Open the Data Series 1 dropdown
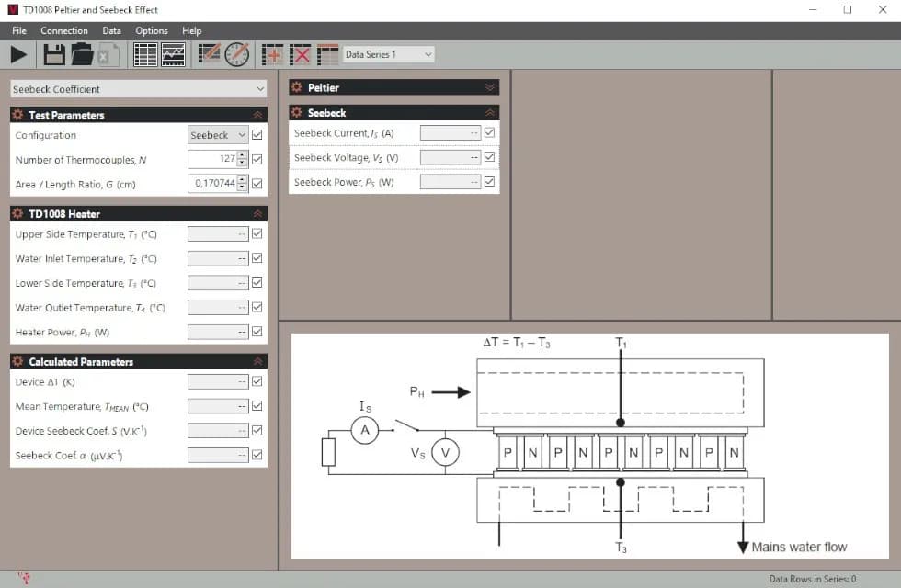The width and height of the screenshot is (901, 588). pos(387,55)
